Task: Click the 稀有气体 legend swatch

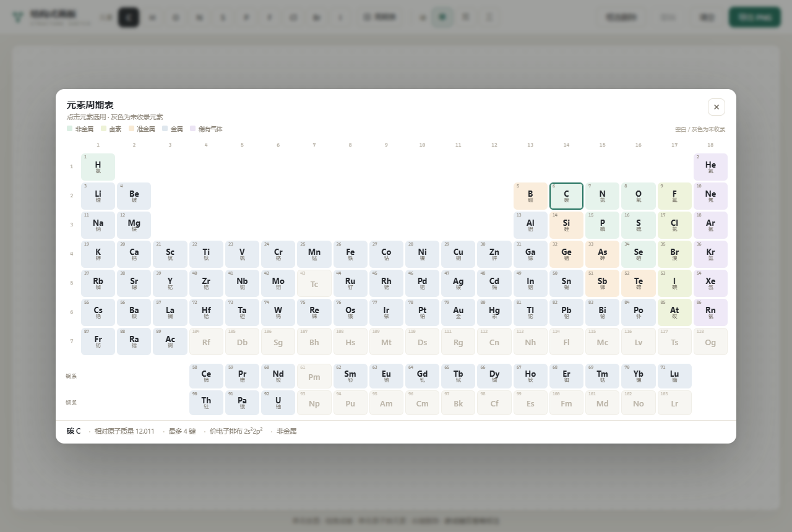Action: (x=192, y=129)
